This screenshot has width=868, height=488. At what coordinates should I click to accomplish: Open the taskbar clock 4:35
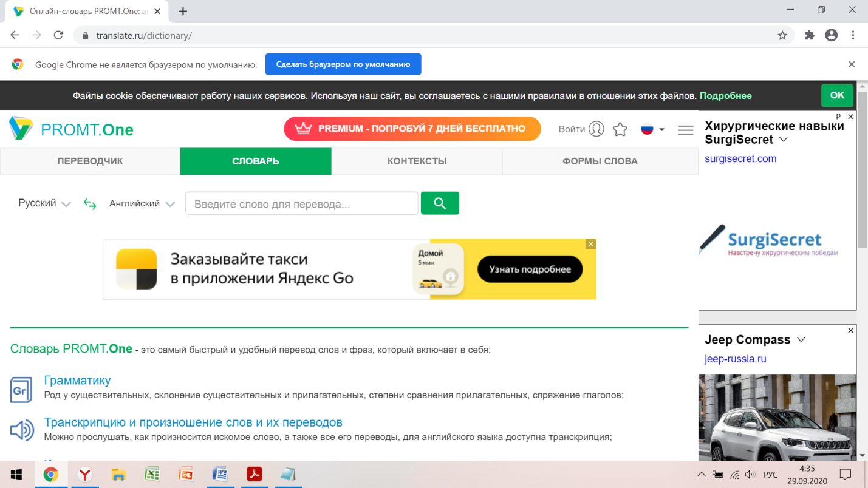click(x=807, y=475)
